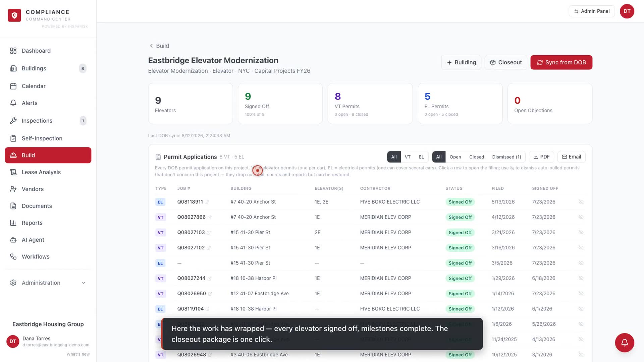Dismiss permit Q08027102 with eye-off icon

tap(581, 248)
